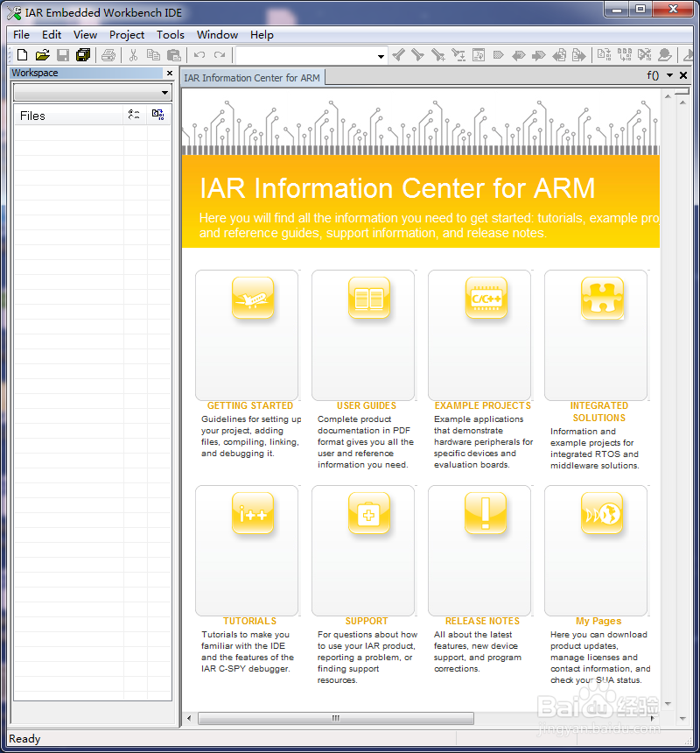
Task: Click the My Pages link text
Action: pos(598,622)
